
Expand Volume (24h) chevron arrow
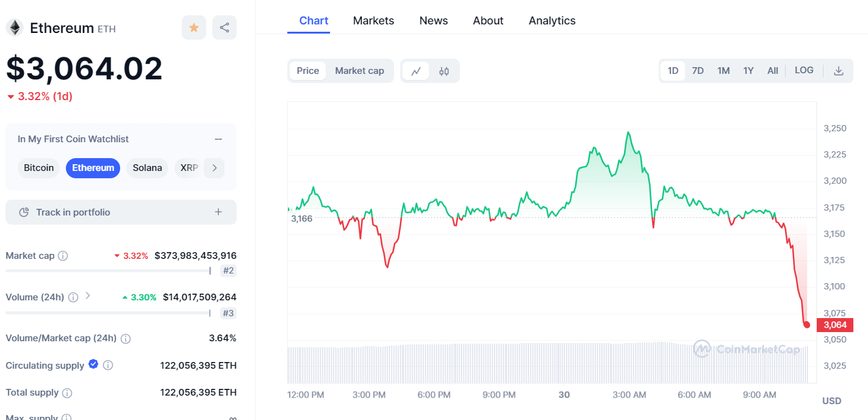click(88, 295)
